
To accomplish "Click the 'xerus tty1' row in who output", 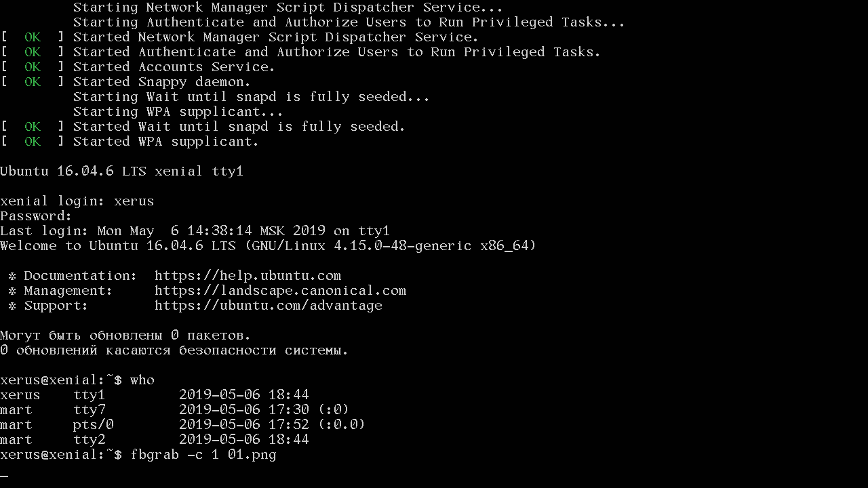I will point(154,395).
